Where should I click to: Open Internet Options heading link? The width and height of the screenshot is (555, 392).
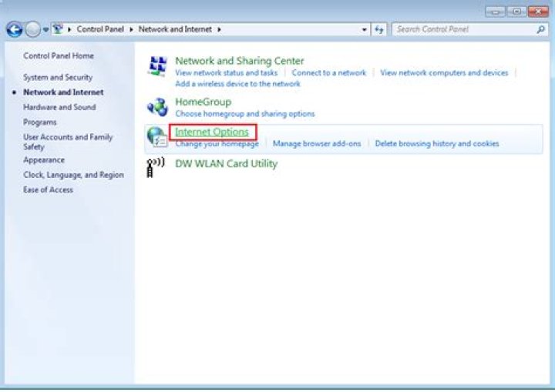pyautogui.click(x=212, y=132)
